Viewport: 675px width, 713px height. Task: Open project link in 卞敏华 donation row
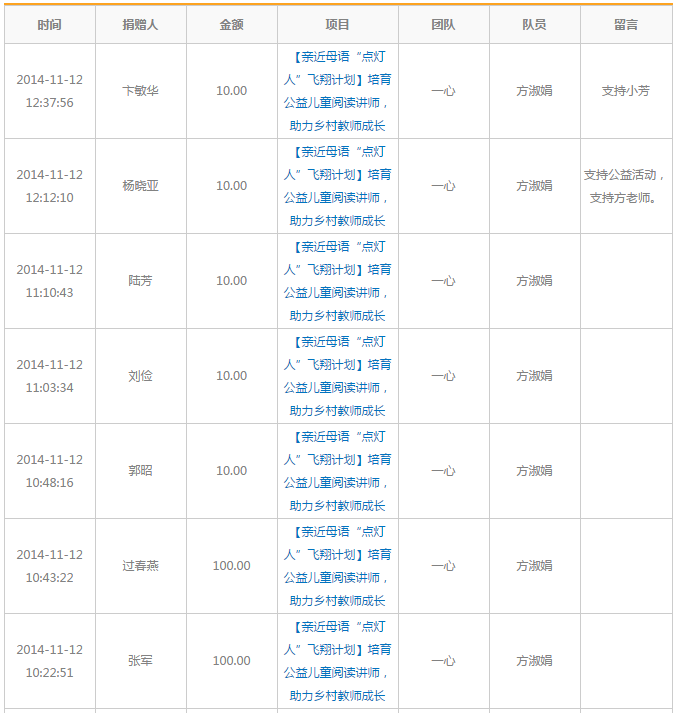click(337, 91)
